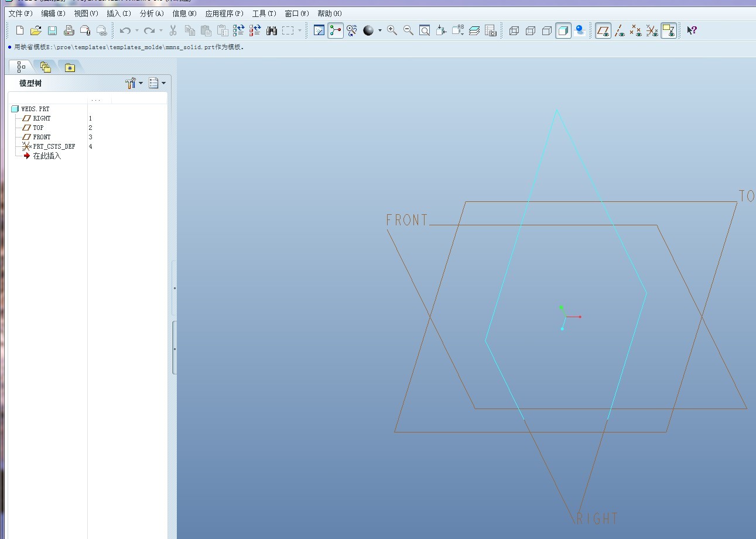Switch to hidden line display mode
This screenshot has height=539, width=756.
click(x=531, y=30)
